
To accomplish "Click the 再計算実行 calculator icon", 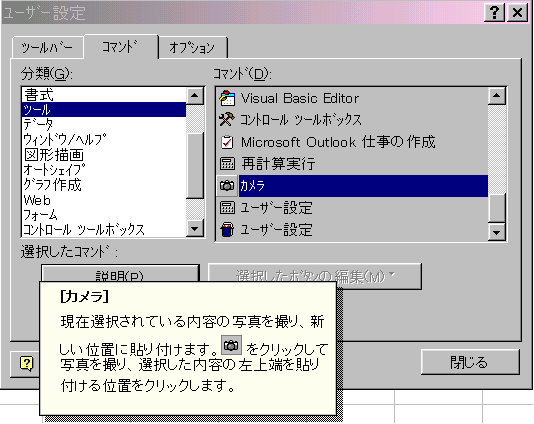I will [x=227, y=164].
